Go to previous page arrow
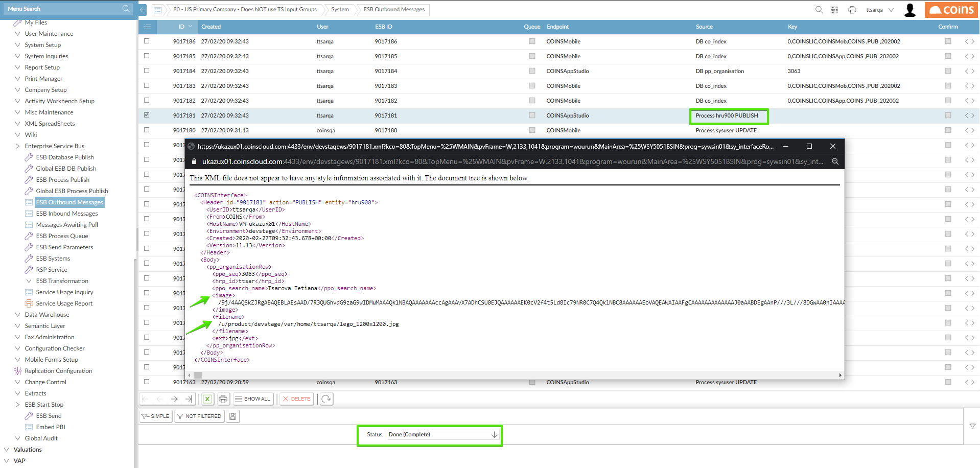980x468 pixels. tap(160, 399)
